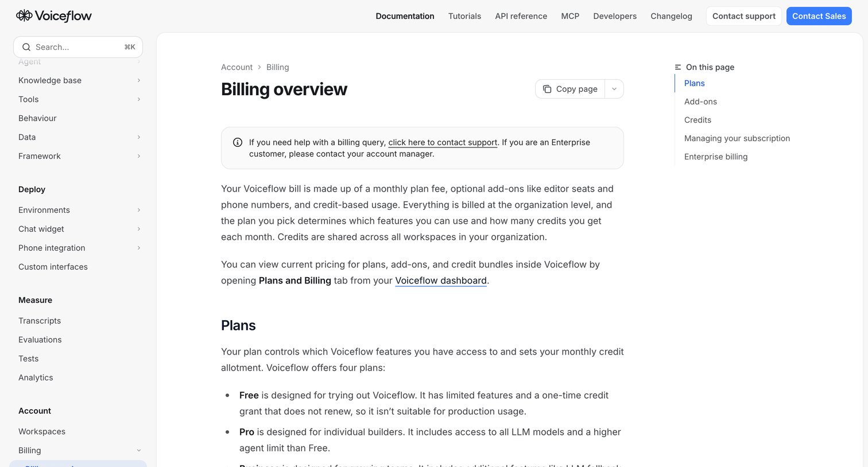Expand the Environments sidebar section
Image resolution: width=868 pixels, height=467 pixels.
[139, 210]
